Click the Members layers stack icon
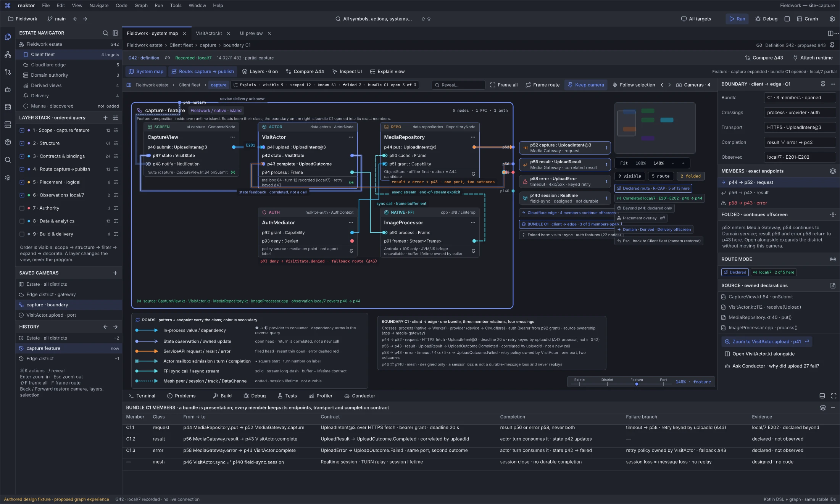Image resolution: width=840 pixels, height=504 pixels. [833, 171]
